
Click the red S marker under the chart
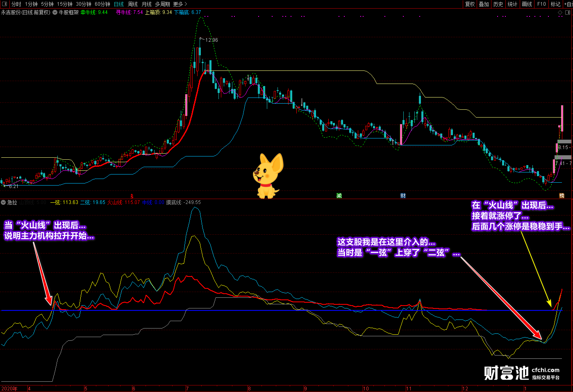132,196
